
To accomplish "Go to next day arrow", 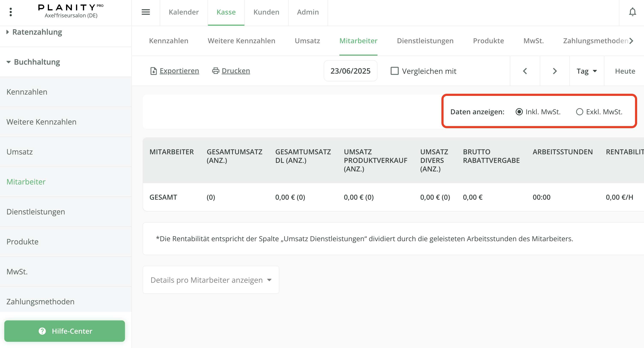I will (x=555, y=71).
